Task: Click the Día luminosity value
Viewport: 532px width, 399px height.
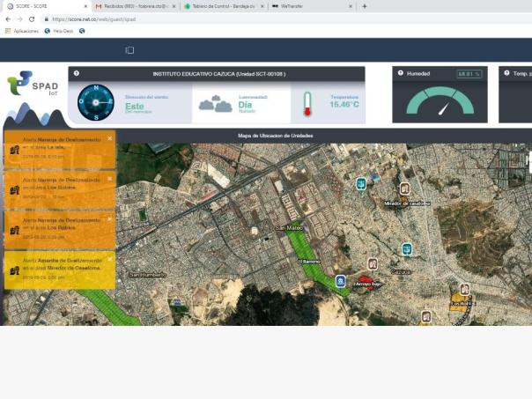Action: click(x=245, y=105)
